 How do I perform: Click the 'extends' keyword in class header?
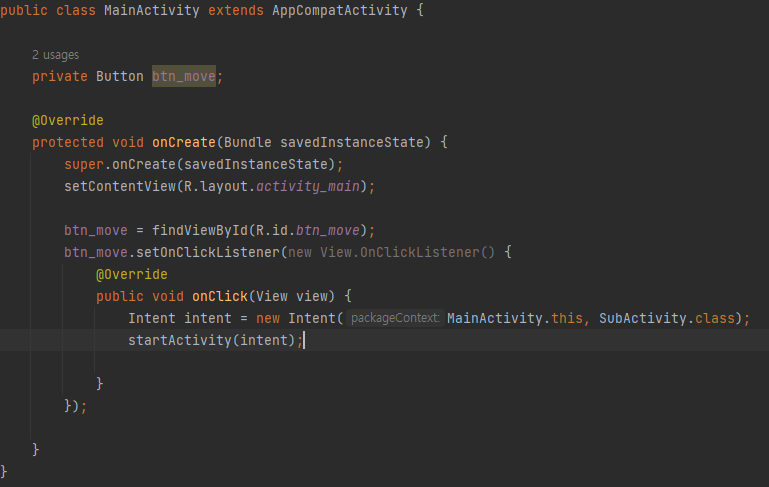236,10
